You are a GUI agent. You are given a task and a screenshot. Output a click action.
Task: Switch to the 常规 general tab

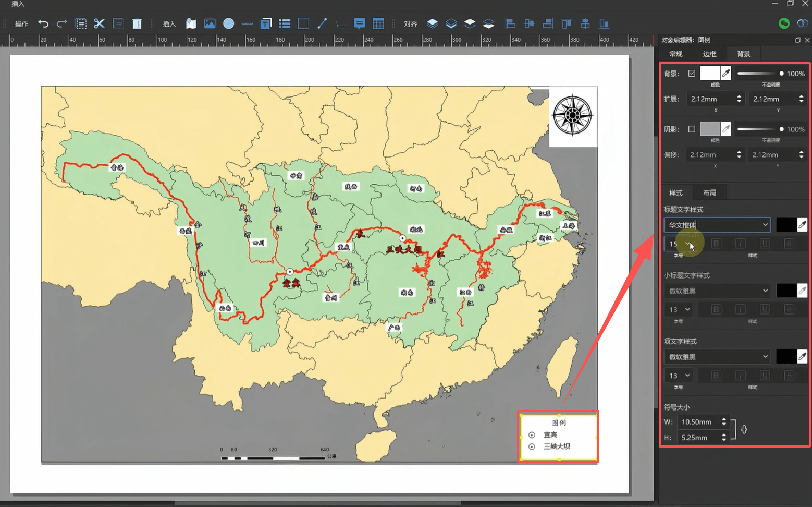pyautogui.click(x=676, y=54)
